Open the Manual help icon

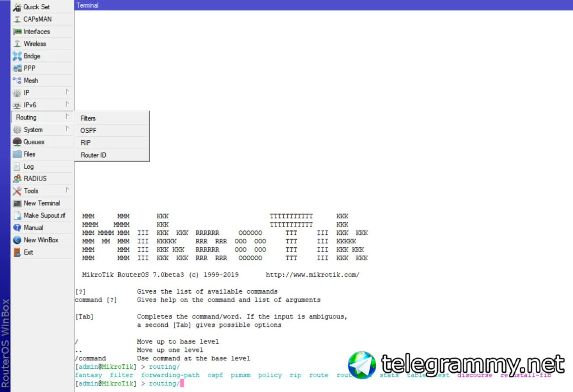coord(17,228)
